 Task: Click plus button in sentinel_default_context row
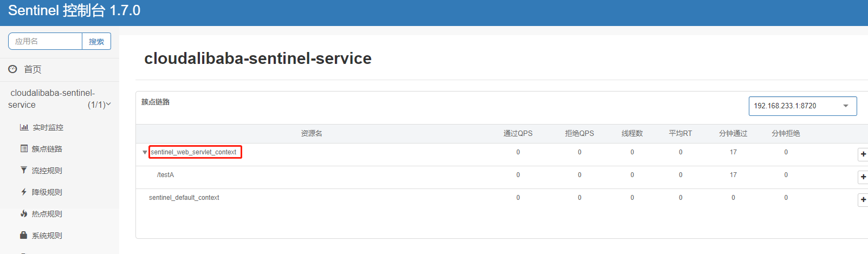863,200
